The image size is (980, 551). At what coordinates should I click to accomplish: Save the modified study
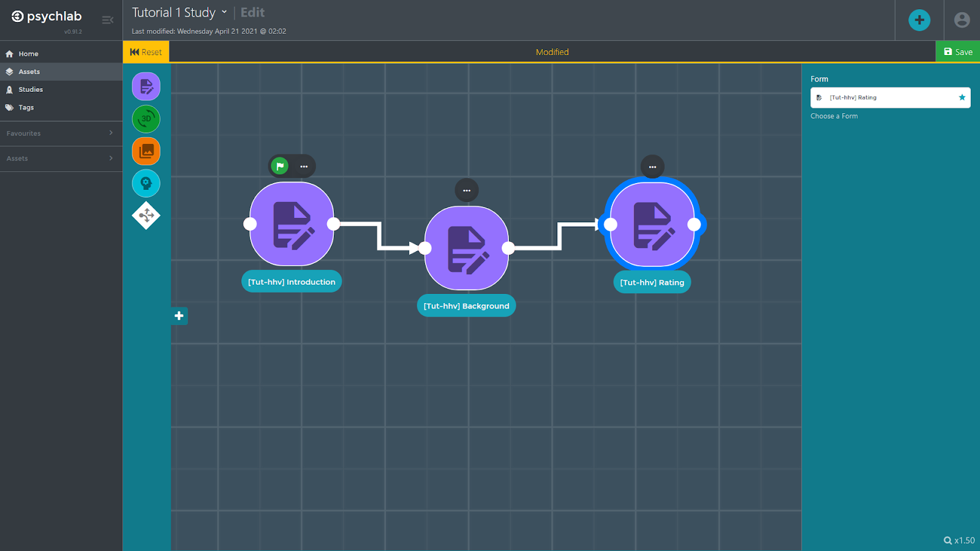pos(957,51)
